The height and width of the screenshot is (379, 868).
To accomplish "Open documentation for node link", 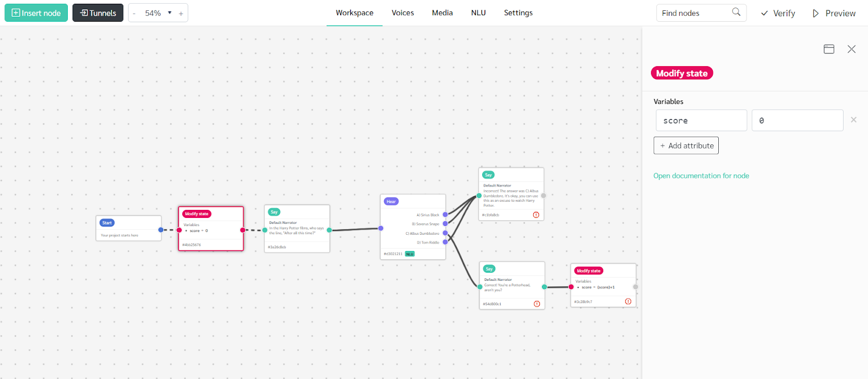I will [x=701, y=176].
